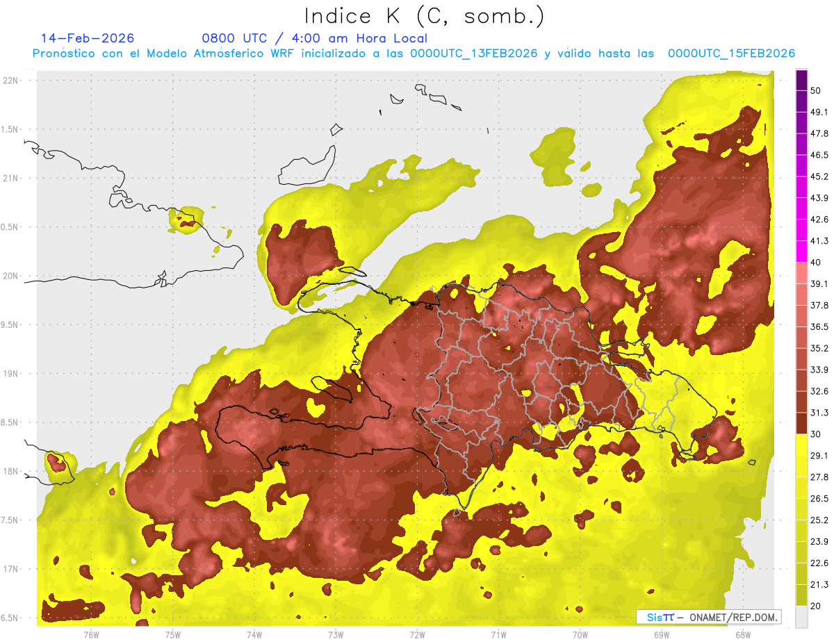Click the 'Indice K (C, somb.)' title
The width and height of the screenshot is (834, 644).
tap(424, 17)
